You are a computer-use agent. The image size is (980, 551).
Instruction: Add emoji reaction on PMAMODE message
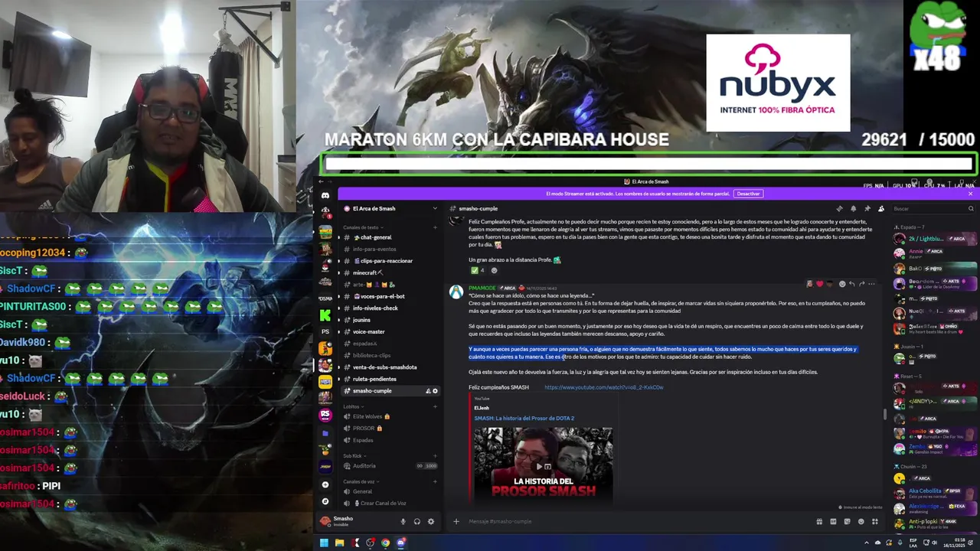point(842,284)
